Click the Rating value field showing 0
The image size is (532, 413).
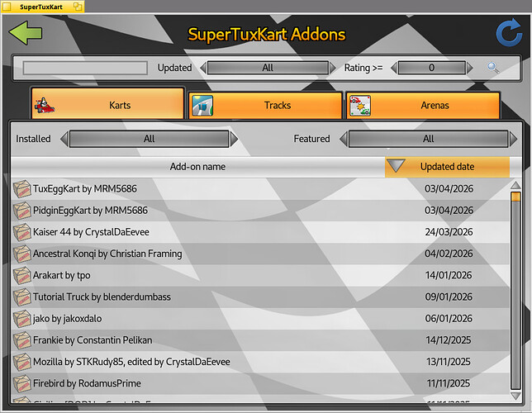coord(432,68)
